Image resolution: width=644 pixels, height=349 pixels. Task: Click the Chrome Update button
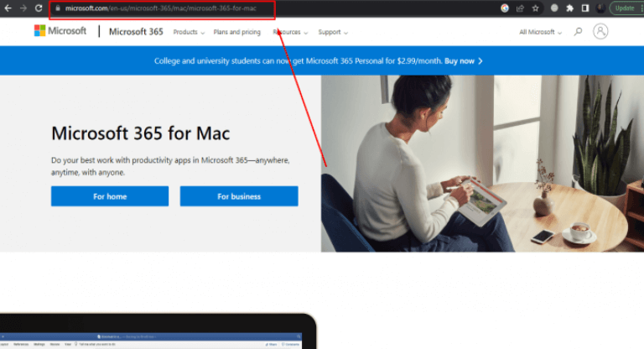point(626,8)
